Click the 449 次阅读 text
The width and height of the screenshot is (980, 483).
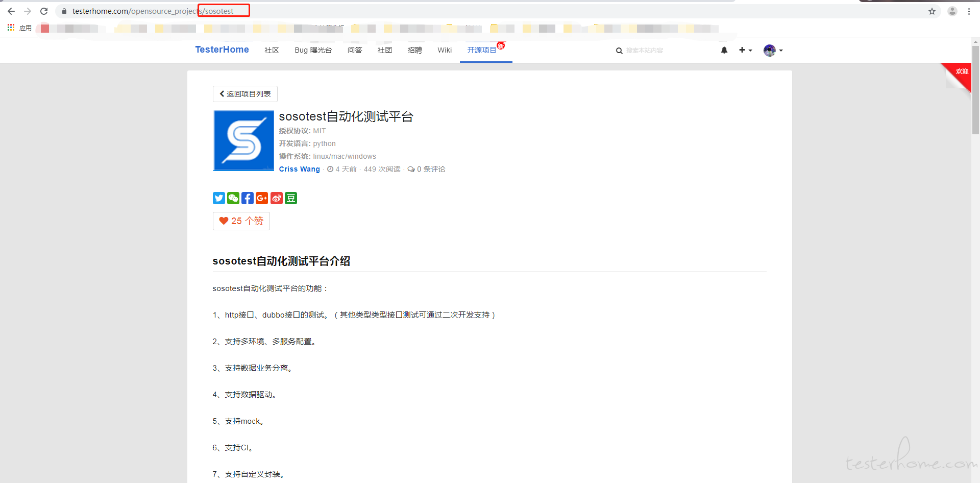point(382,169)
